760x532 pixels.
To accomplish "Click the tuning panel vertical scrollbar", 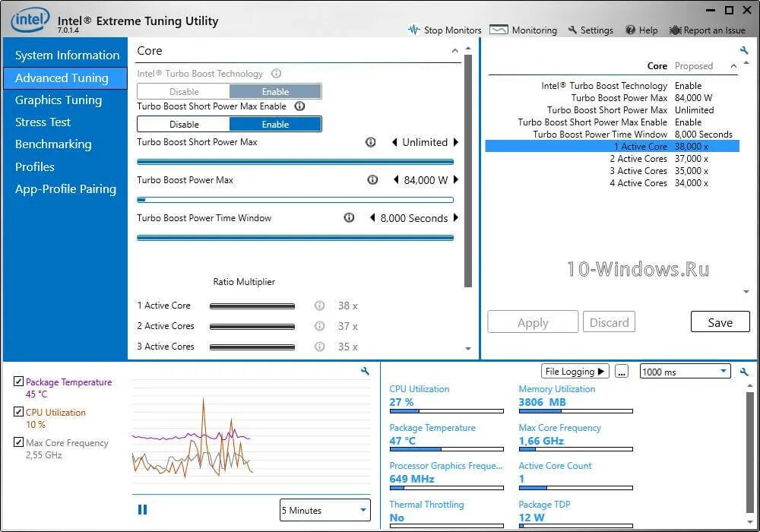I will (467, 170).
